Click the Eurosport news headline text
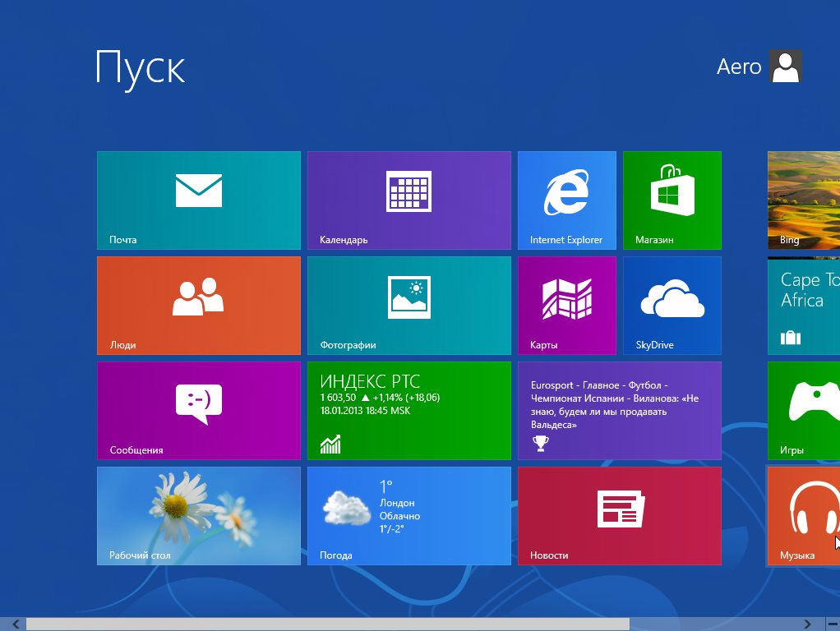Viewport: 840px width, 631px height. pyautogui.click(x=615, y=405)
